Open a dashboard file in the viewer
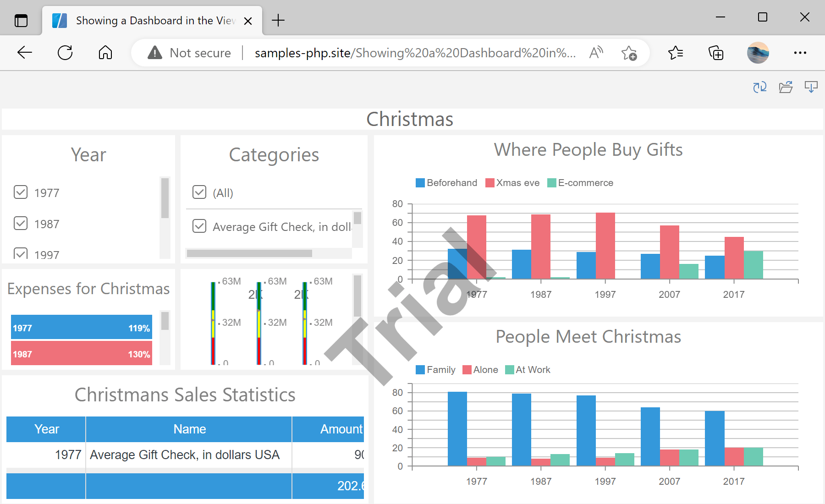Image resolution: width=825 pixels, height=504 pixels. pyautogui.click(x=786, y=87)
